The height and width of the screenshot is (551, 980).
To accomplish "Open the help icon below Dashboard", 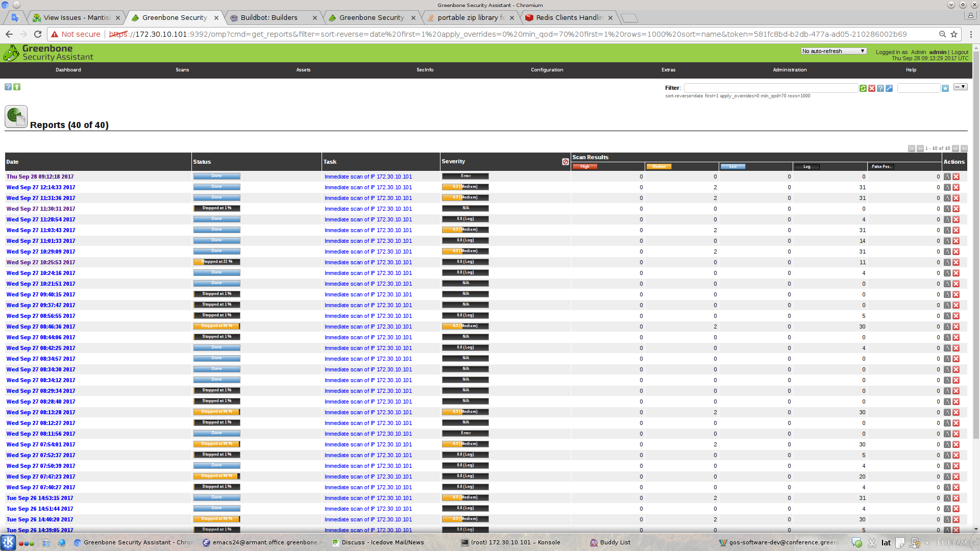I will click(8, 87).
